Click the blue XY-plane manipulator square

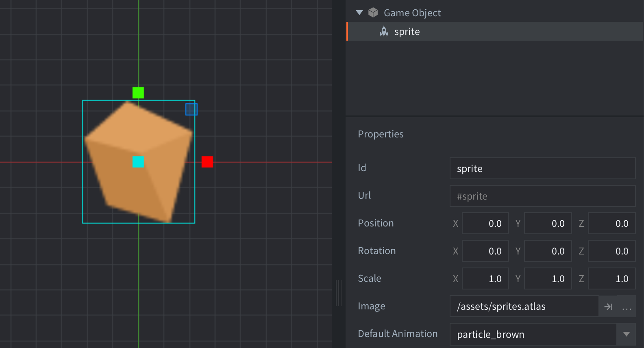coord(191,109)
